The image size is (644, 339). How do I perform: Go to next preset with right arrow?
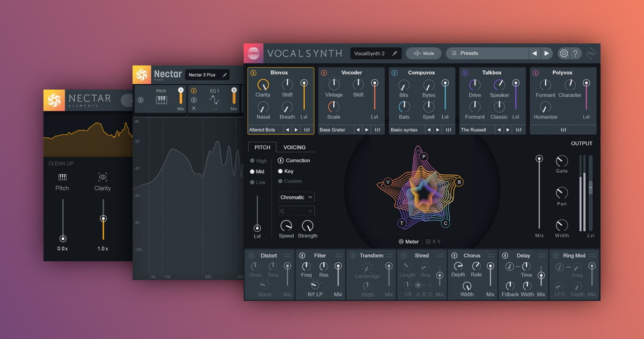[x=546, y=54]
